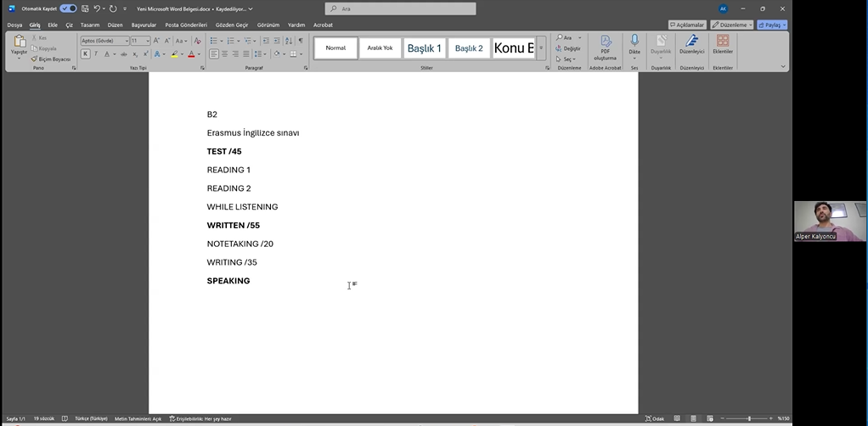Click the bulleted list icon

(x=214, y=41)
